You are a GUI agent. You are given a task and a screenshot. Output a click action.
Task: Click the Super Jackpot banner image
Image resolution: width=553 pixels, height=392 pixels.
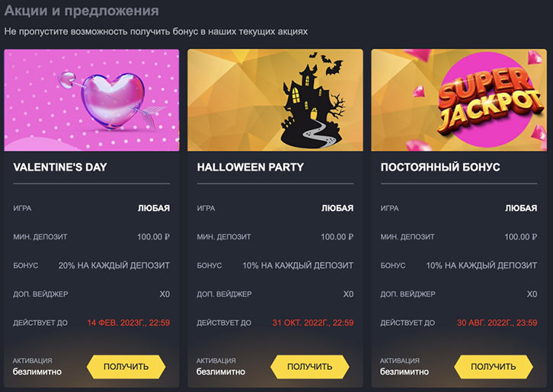pos(459,100)
